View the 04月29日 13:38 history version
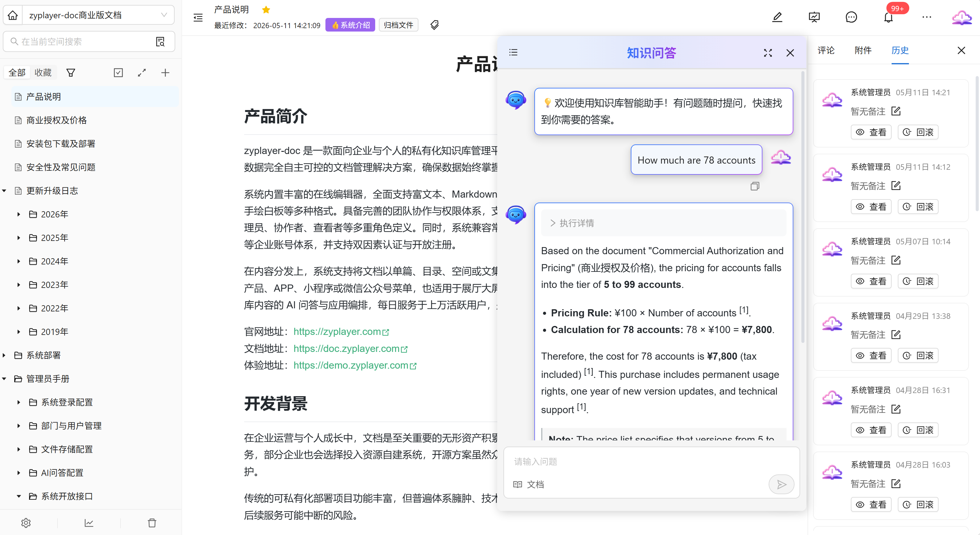980x535 pixels. 871,355
